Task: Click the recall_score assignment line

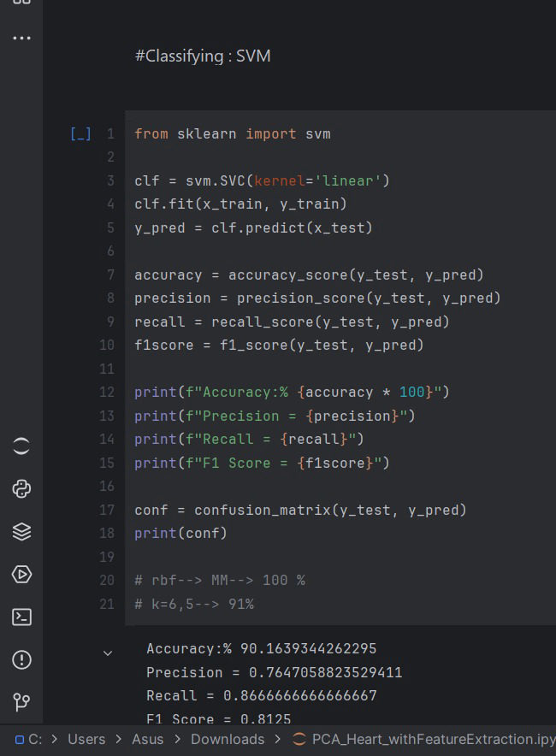Action: tap(292, 322)
